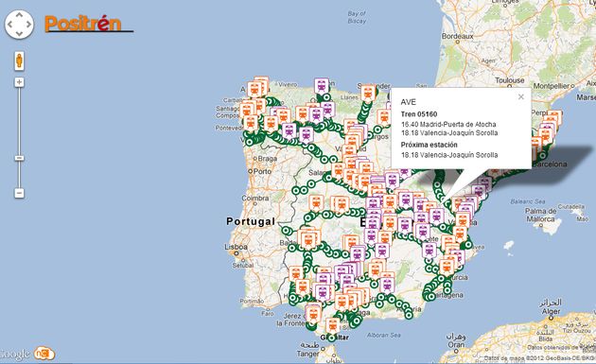
Task: Close the AVE train info popup
Action: pos(521,96)
